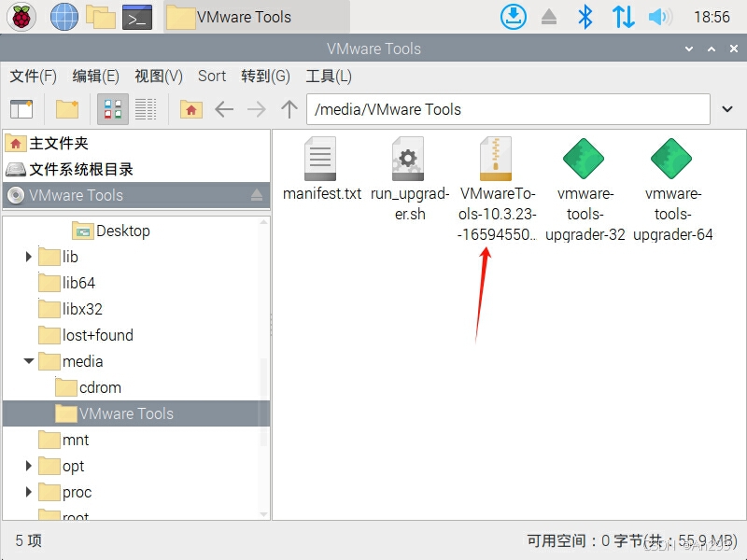Open the Raspberry Pi main menu
This screenshot has height=560, width=747.
[21, 17]
